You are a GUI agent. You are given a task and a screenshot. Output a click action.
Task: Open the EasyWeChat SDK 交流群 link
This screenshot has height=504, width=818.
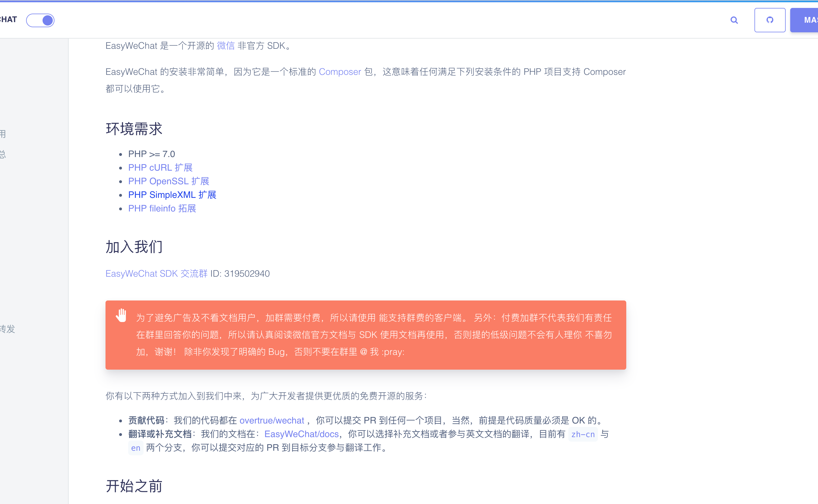(156, 273)
